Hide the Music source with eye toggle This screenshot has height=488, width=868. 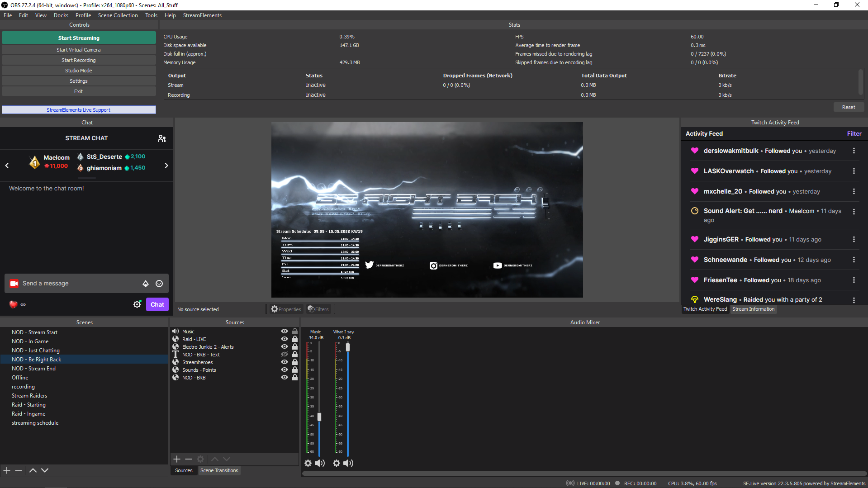(285, 331)
